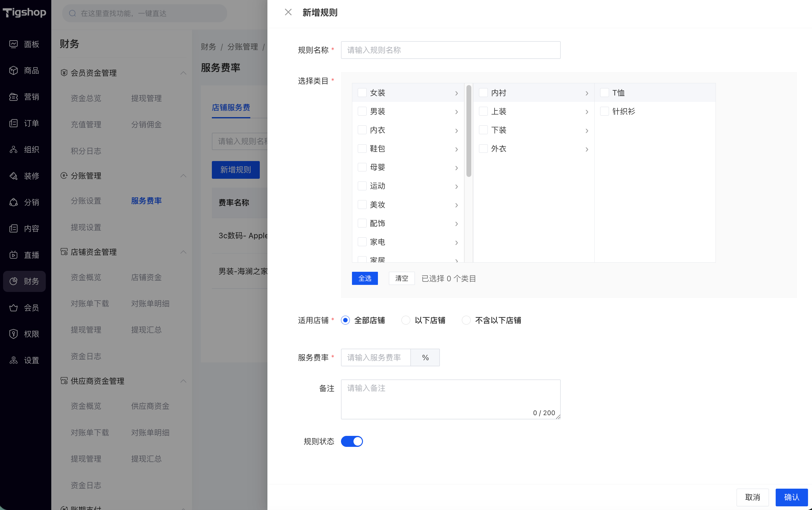Open the 营销 marketing icon in sidebar

tap(13, 97)
